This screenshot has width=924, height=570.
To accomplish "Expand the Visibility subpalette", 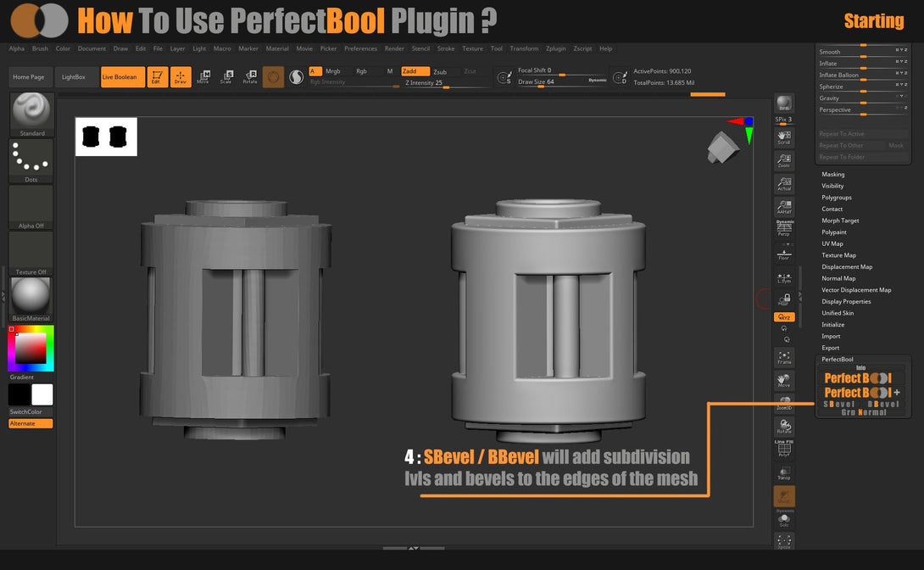I will (832, 187).
